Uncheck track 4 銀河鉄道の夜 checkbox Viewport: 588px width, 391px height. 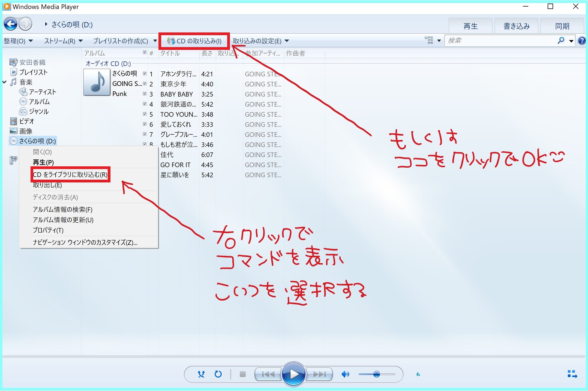tap(145, 104)
